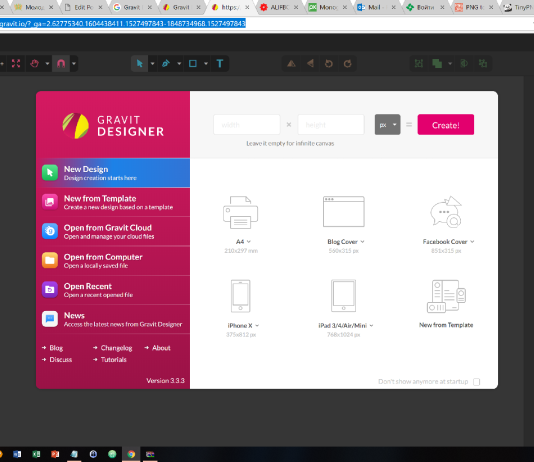534x462 pixels.
Task: Open Pen tool dropdown arrow
Action: (x=179, y=64)
